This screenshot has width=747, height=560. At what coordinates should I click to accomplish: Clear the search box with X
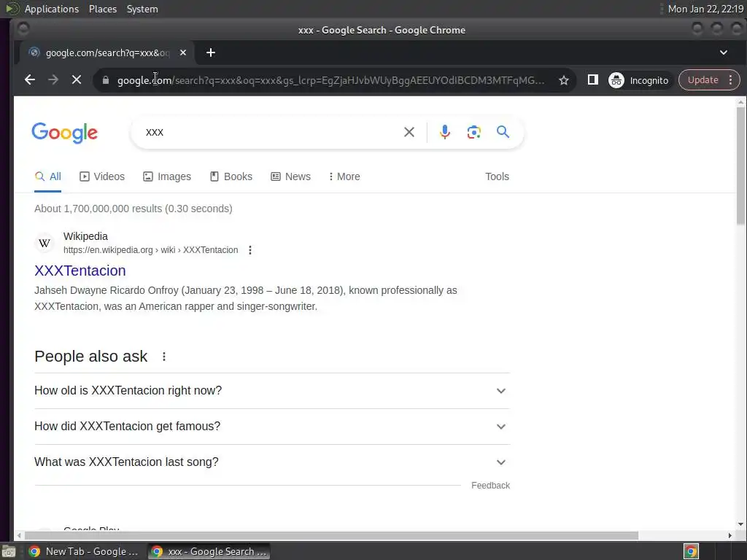[x=409, y=132]
